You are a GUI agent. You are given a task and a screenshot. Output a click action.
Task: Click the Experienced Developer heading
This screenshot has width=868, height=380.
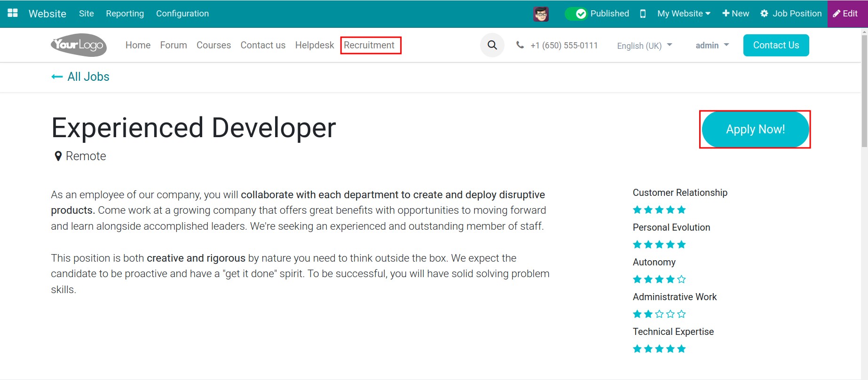coord(194,128)
